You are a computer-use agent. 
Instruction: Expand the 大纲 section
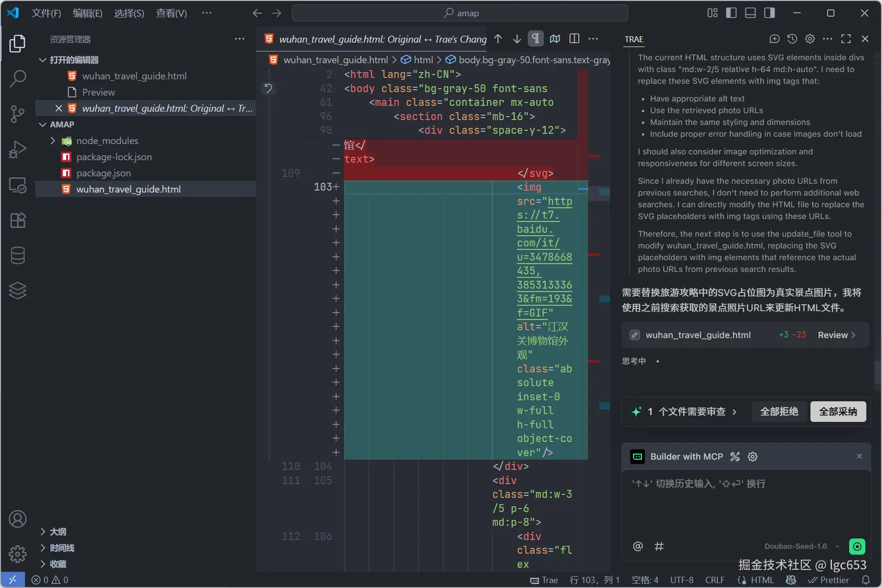click(x=43, y=532)
